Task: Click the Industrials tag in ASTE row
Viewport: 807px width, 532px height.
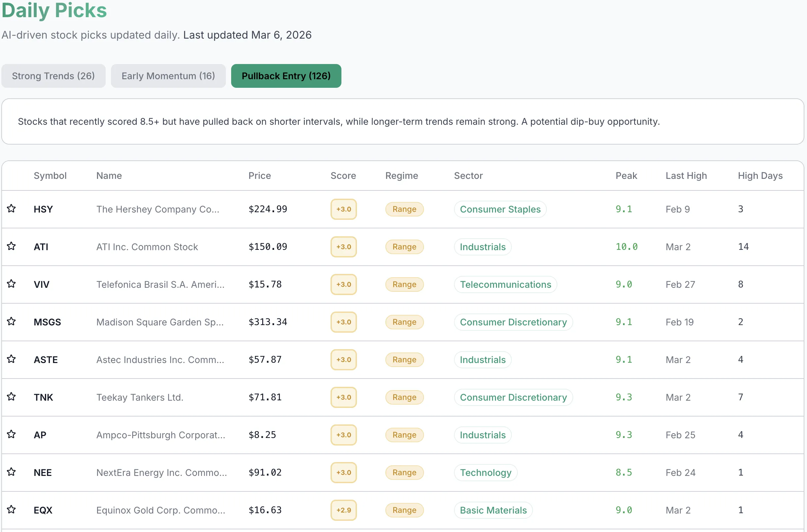Action: [x=483, y=360]
